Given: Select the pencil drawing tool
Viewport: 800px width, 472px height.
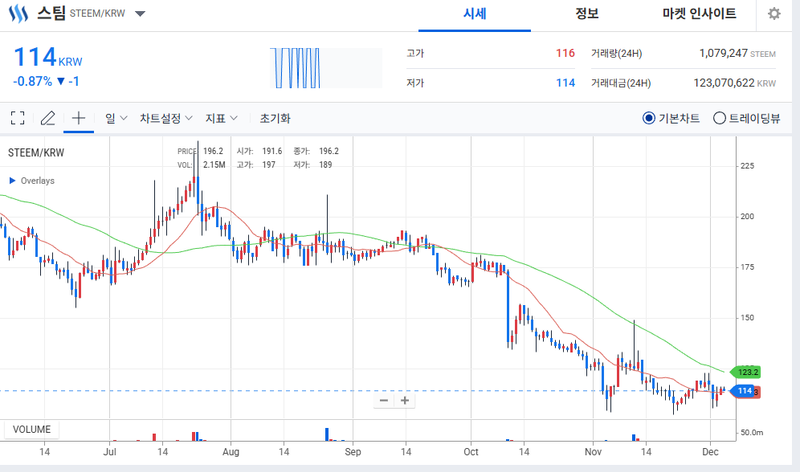Looking at the screenshot, I should (47, 118).
